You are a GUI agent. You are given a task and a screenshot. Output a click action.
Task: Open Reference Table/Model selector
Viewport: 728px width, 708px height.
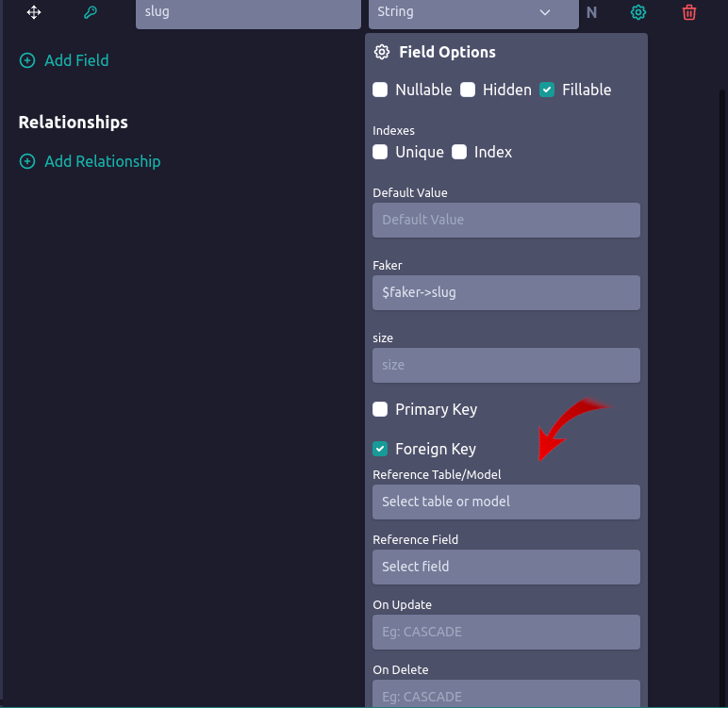click(506, 502)
